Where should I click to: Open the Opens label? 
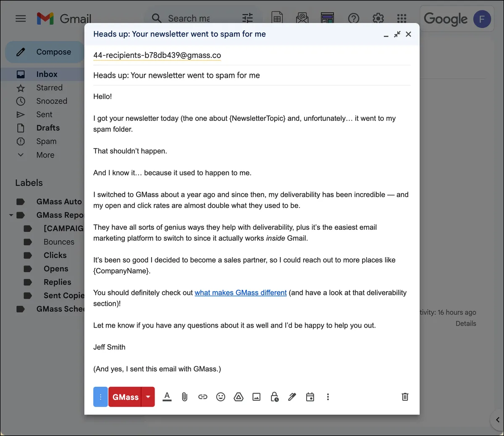(56, 269)
